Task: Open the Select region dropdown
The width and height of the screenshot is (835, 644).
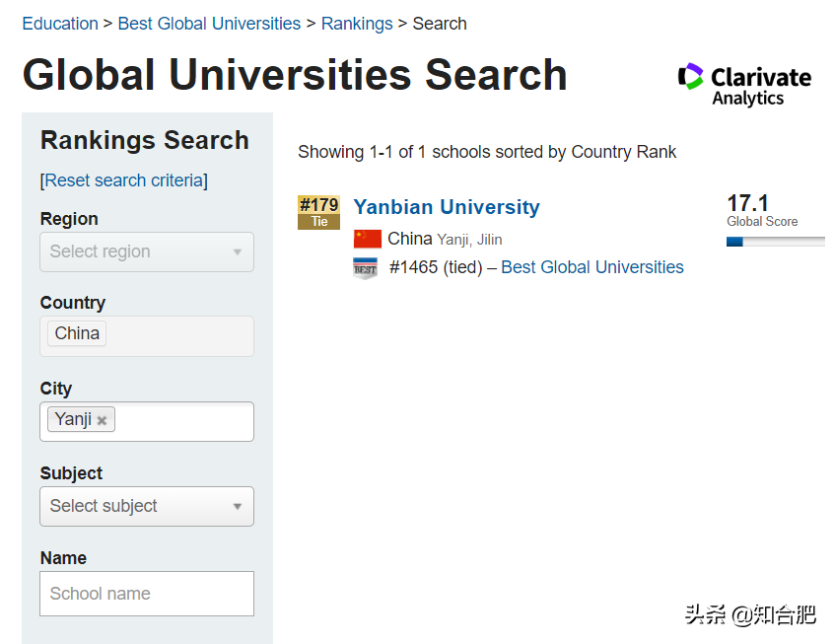Action: [147, 251]
